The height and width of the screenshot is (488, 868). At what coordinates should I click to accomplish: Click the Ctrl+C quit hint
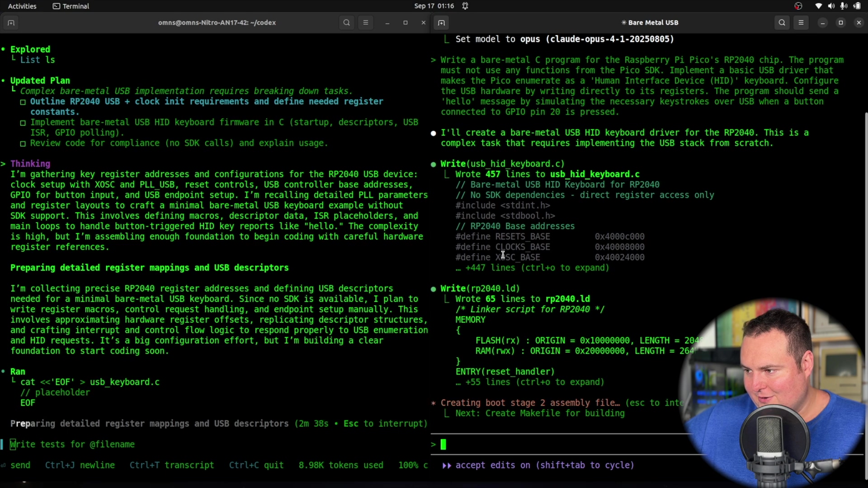pyautogui.click(x=256, y=465)
